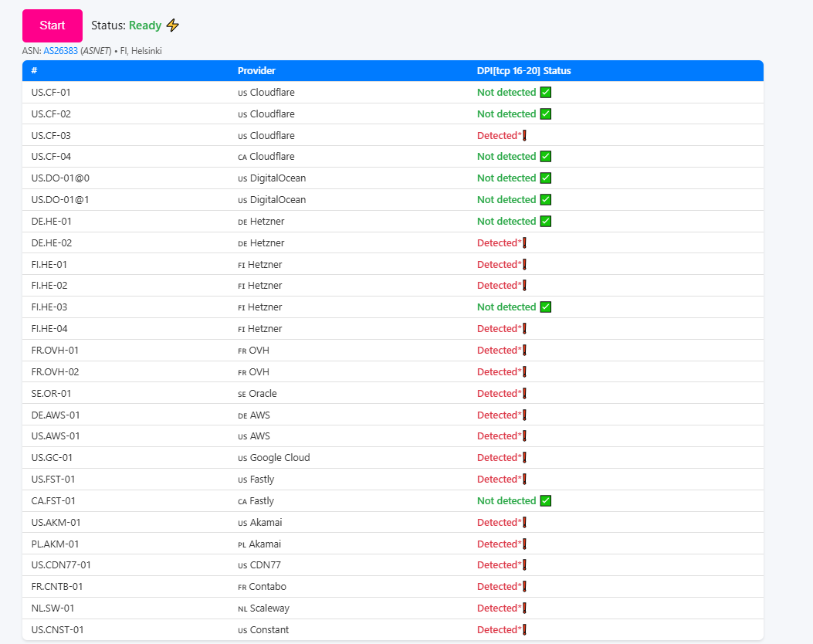The height and width of the screenshot is (644, 813).
Task: Click green checkmark icon in FI.HE-03 row
Action: click(545, 307)
